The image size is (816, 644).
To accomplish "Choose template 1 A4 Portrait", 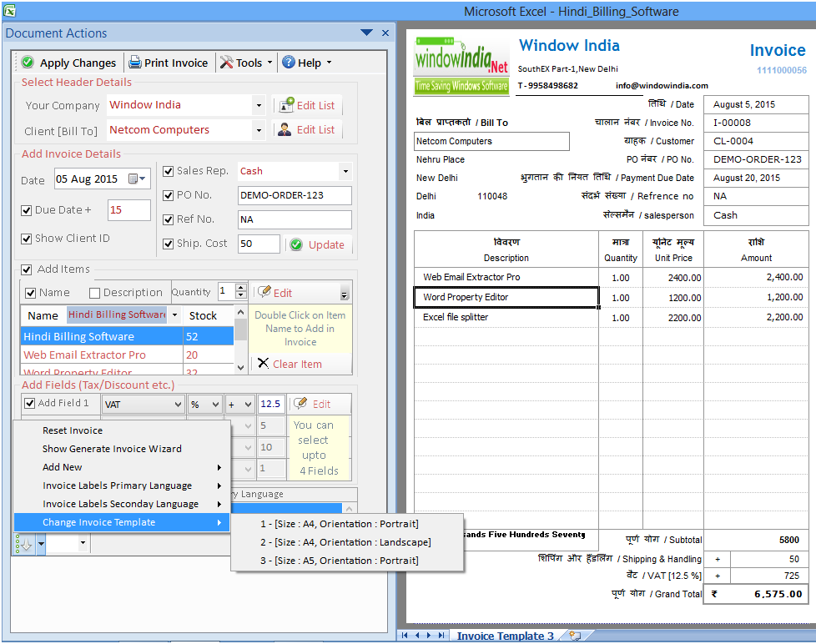I will point(346,524).
